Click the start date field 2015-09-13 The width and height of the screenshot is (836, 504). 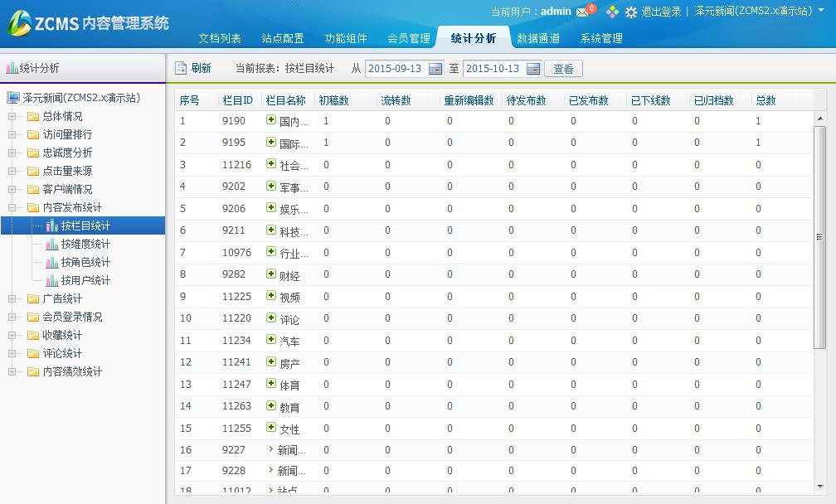pos(395,69)
